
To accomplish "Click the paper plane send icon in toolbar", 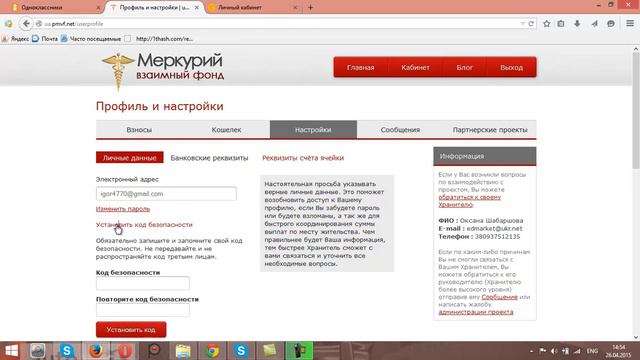I will (x=594, y=24).
